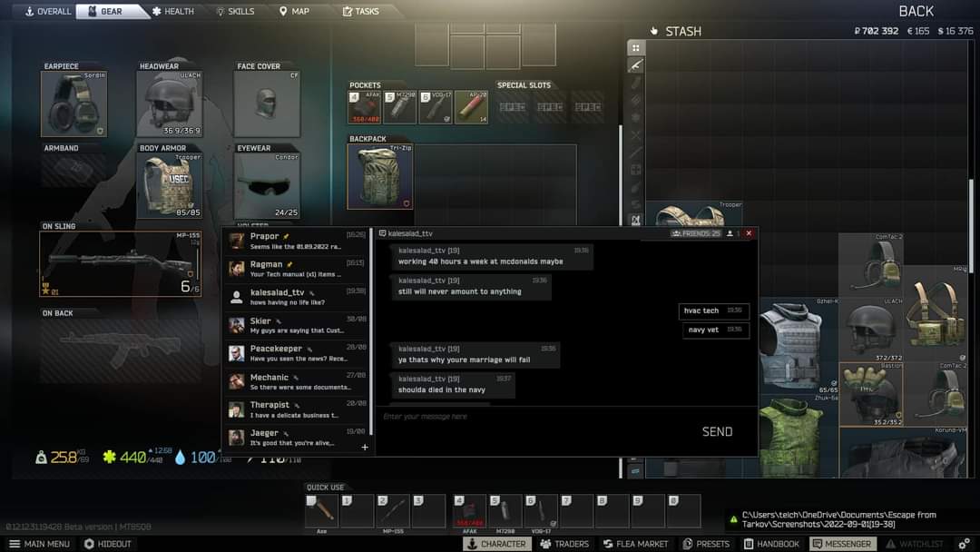Select the Zhuk-6a armor in stash
Viewport: 980px width, 552px height.
tap(799, 436)
